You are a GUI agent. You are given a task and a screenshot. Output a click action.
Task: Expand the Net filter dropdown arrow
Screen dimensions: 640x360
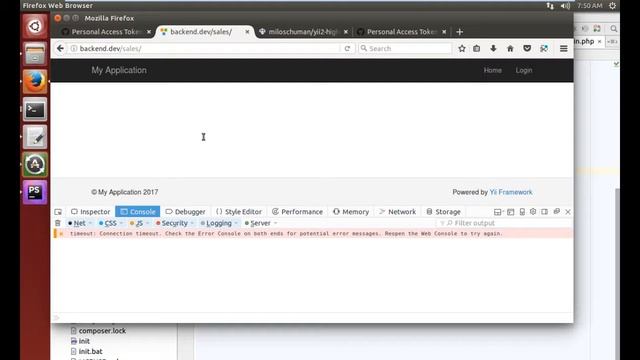90,223
